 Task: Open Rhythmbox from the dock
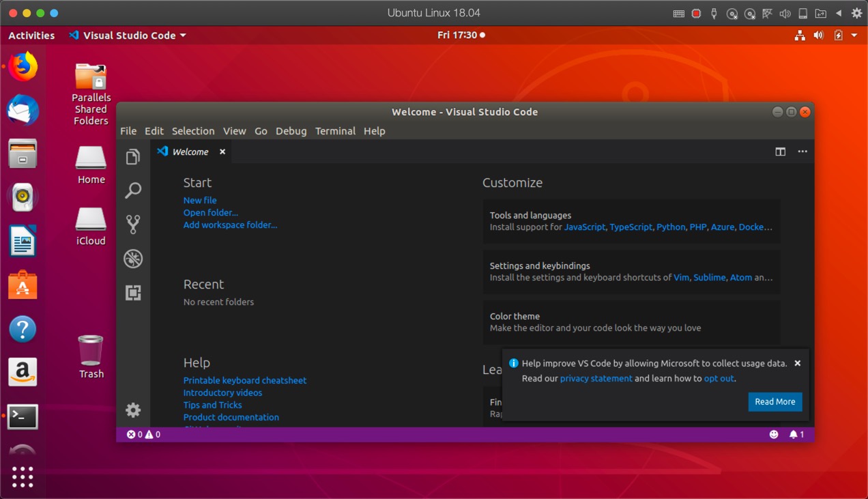[23, 197]
